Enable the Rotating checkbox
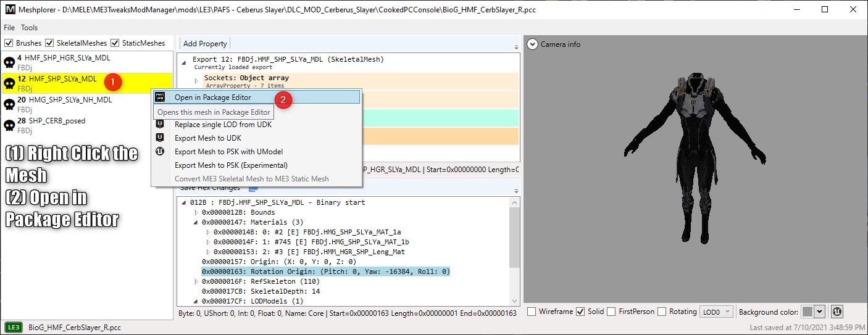Screen dimensions: 868x335 662,312
